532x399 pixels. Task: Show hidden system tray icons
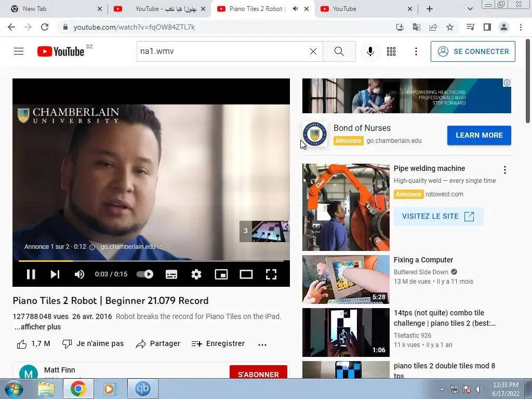click(x=442, y=389)
